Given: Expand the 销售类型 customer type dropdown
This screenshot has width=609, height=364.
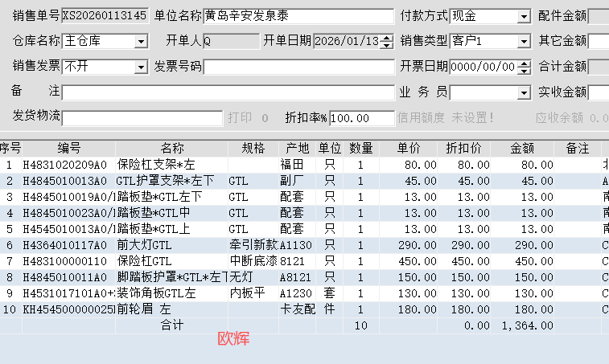Looking at the screenshot, I should [x=524, y=41].
